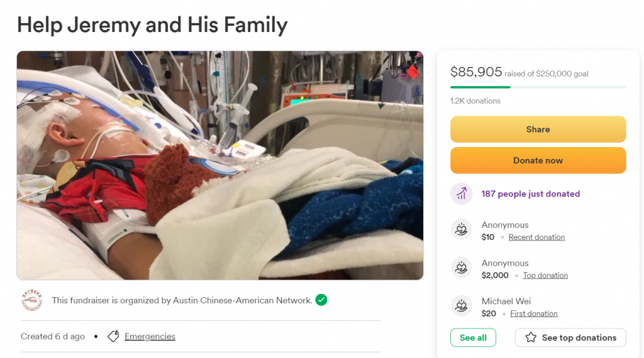This screenshot has width=644, height=358.
Task: Click the Help Jeremy and His Family title
Action: (152, 24)
